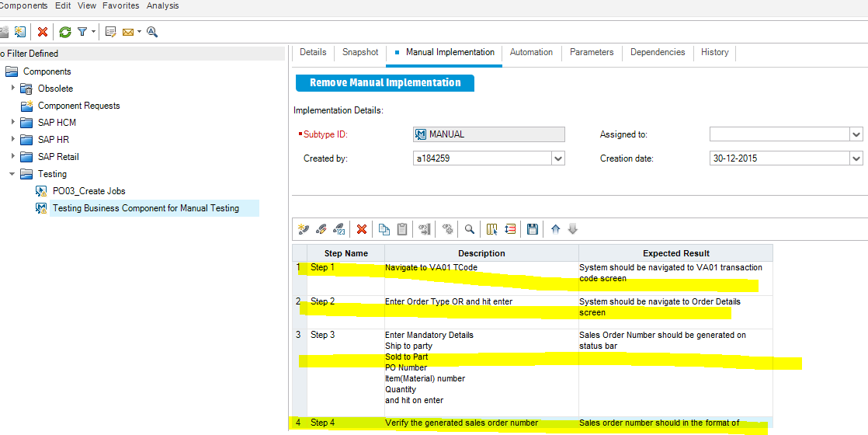Select Testing Business Component for Manual Testing
The image size is (868, 435).
[x=146, y=208]
